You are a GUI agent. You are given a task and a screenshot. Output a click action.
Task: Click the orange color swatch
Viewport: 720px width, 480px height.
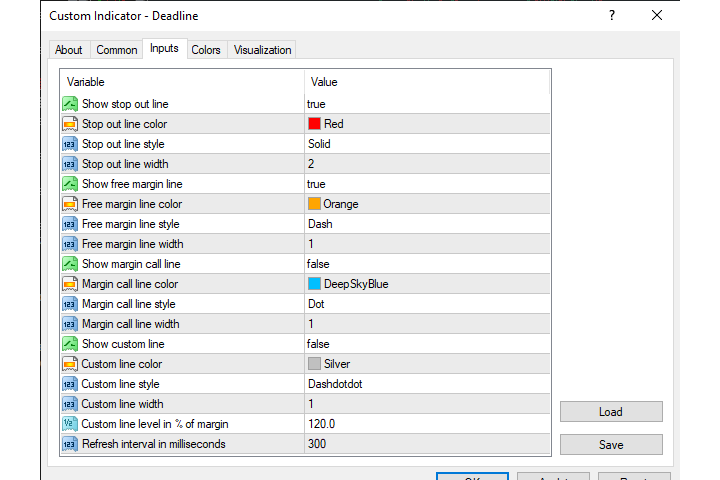(x=314, y=203)
